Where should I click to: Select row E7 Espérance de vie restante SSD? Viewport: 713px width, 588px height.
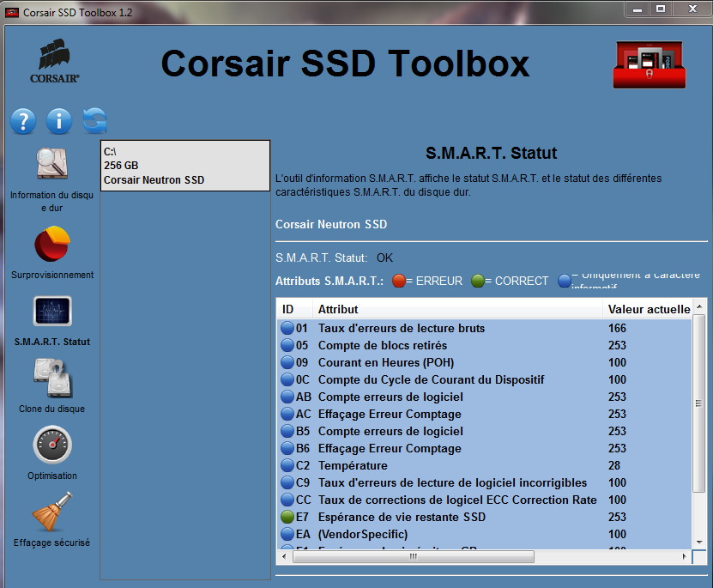(x=484, y=517)
